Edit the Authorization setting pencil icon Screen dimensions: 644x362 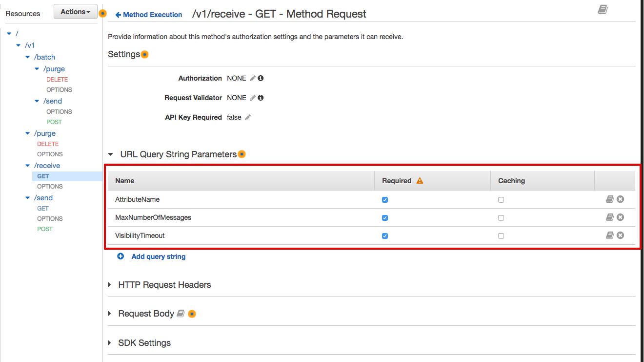click(253, 78)
